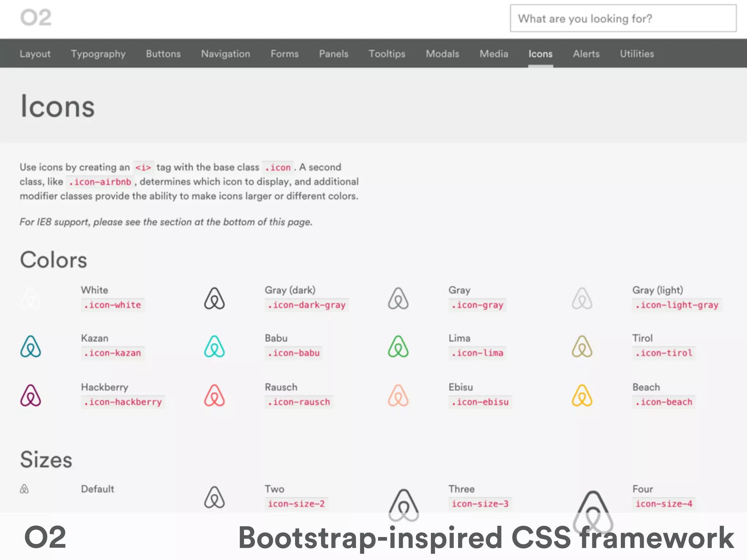
Task: Click the 'Gray (dark)' color name
Action: (290, 290)
